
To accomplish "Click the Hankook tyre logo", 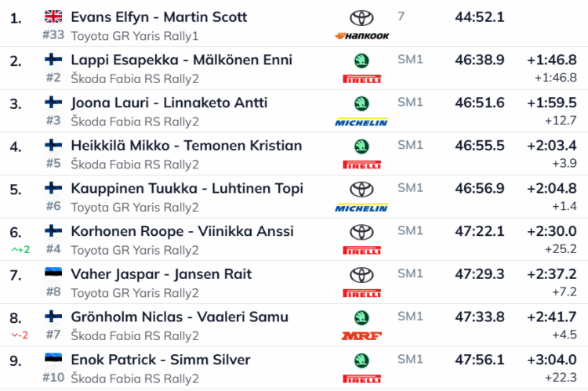I will 361,36.
